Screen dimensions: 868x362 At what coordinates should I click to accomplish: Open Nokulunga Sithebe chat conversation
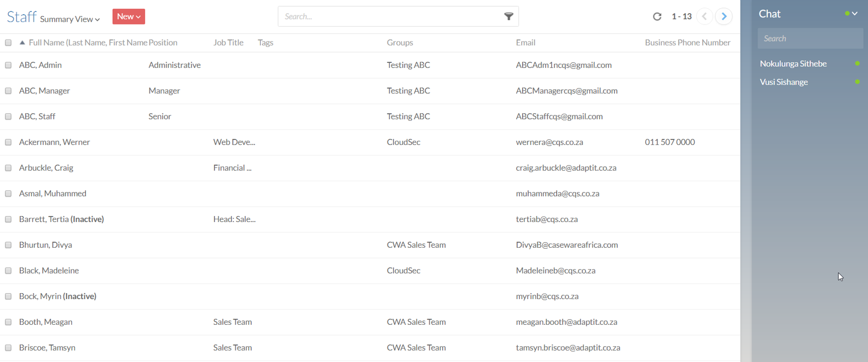pyautogui.click(x=793, y=63)
